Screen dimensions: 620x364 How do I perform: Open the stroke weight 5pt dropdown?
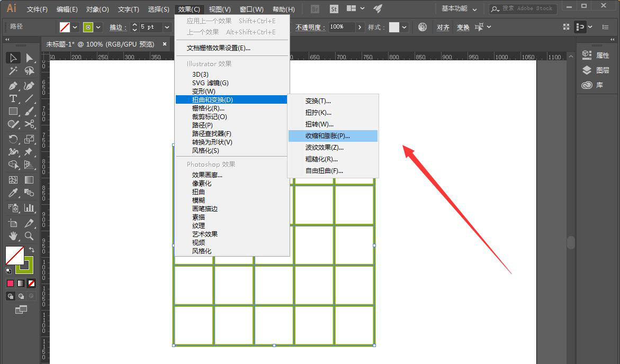(x=167, y=26)
